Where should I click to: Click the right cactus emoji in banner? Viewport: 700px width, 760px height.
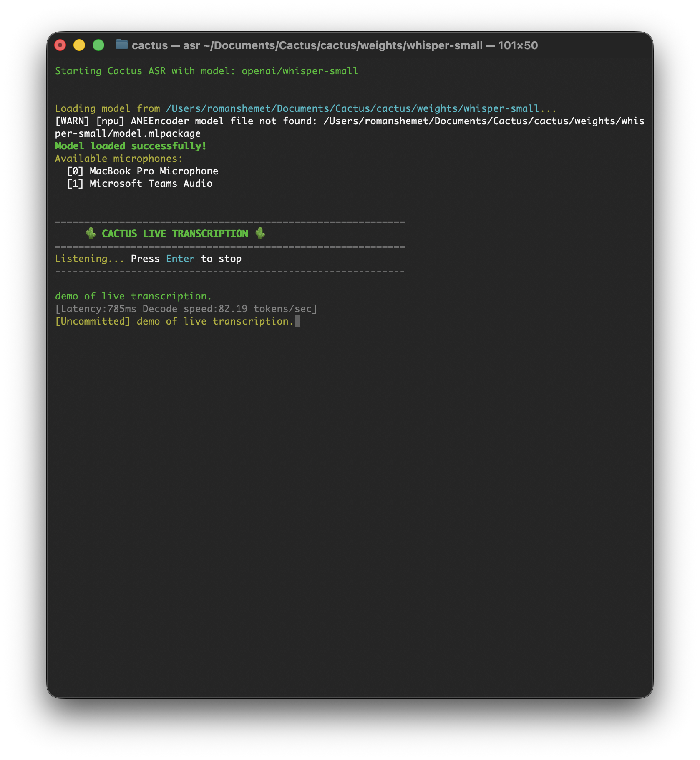[260, 234]
